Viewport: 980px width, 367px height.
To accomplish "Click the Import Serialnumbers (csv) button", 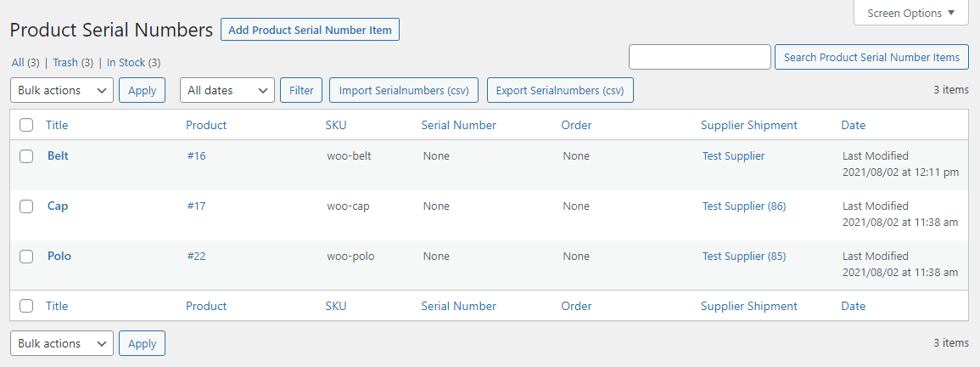I will 404,90.
